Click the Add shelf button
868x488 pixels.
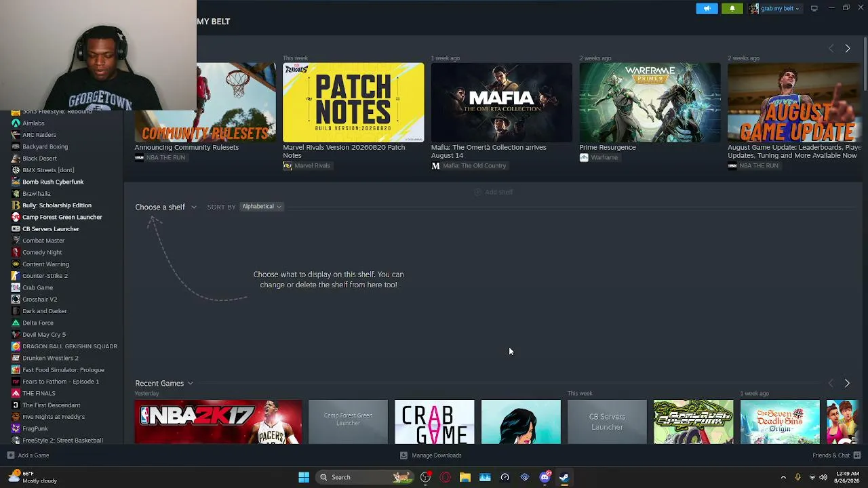click(494, 192)
